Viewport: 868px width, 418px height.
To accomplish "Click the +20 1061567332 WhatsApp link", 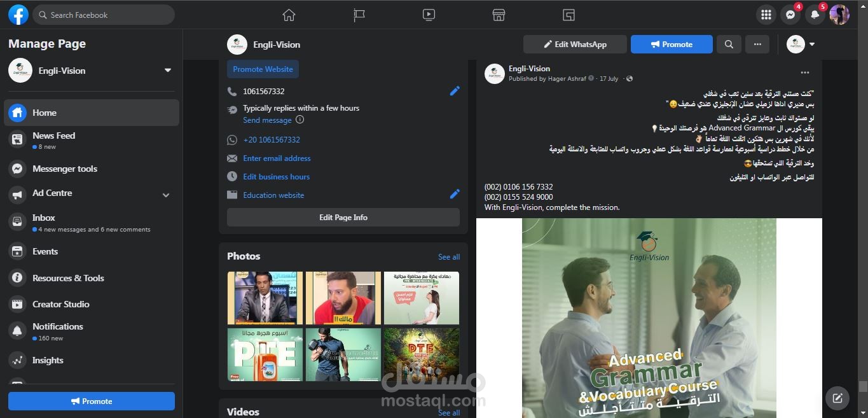I will pos(272,140).
